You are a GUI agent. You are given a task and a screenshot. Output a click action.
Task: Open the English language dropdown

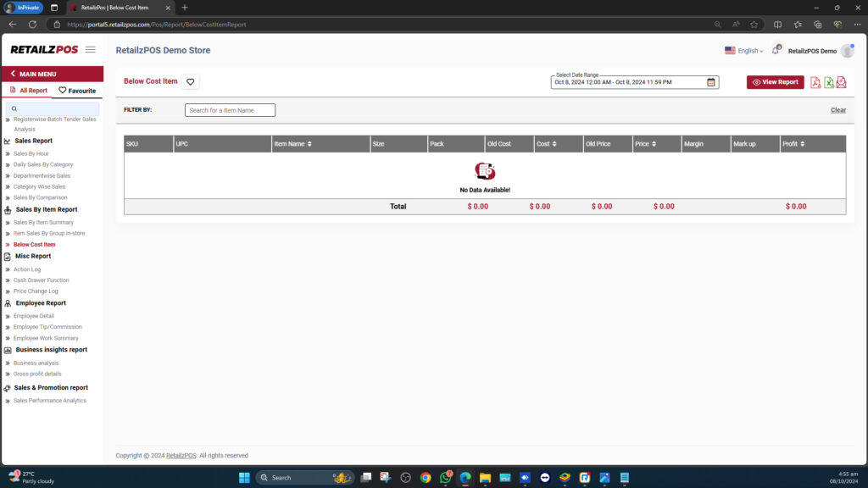745,51
